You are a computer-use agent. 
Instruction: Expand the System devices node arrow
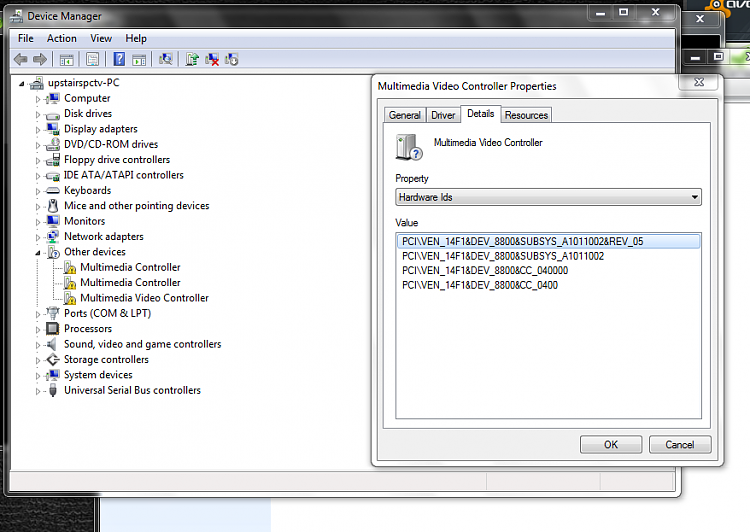[x=38, y=376]
